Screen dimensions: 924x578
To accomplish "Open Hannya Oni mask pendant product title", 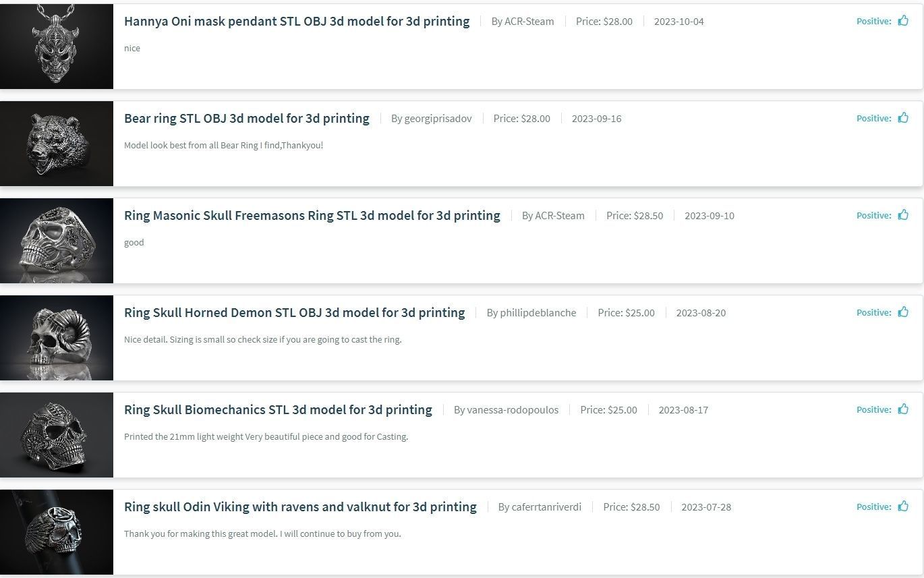I will point(297,21).
